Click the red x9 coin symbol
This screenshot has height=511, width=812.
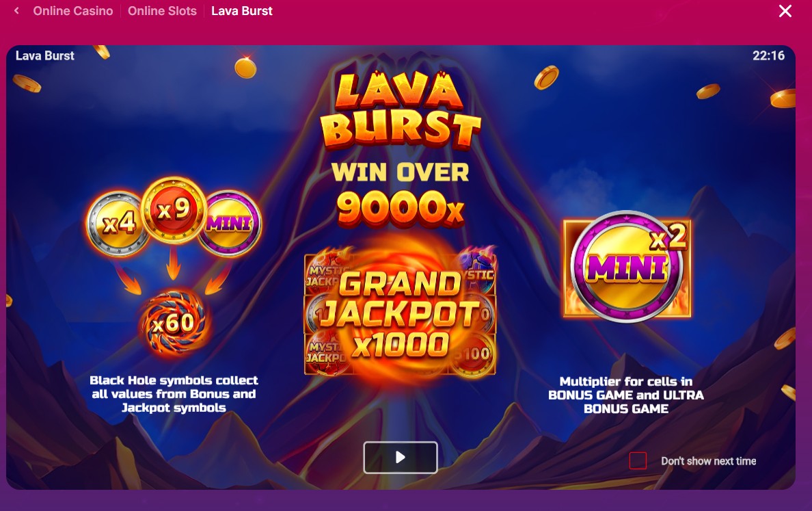174,209
